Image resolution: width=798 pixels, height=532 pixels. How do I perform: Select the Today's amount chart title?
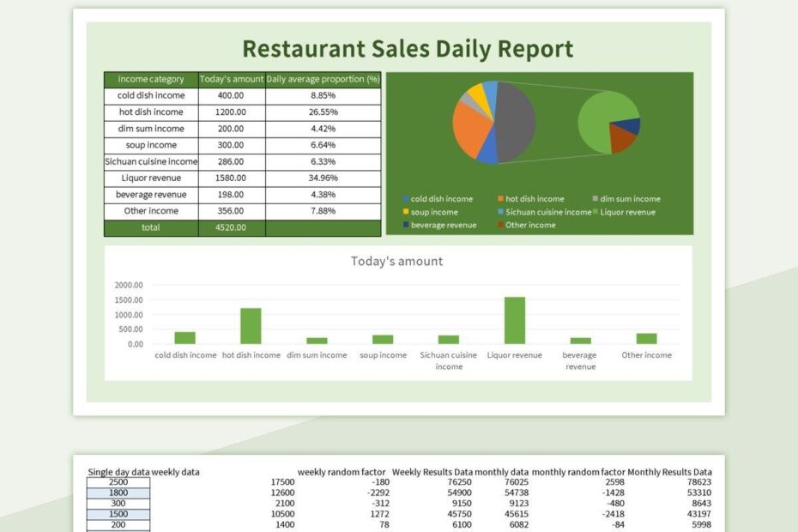(399, 261)
